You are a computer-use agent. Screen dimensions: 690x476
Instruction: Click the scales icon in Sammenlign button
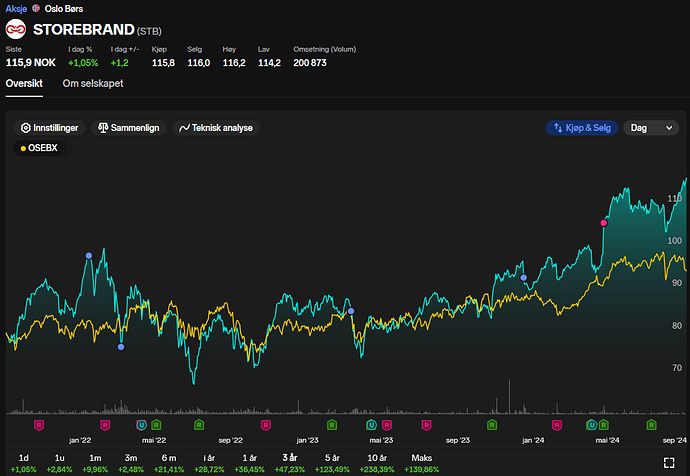coord(103,128)
